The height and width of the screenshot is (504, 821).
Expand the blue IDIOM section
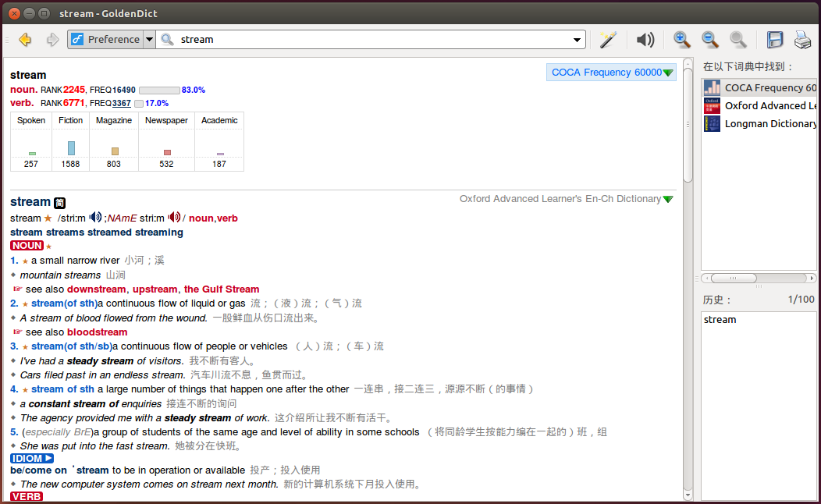click(32, 459)
